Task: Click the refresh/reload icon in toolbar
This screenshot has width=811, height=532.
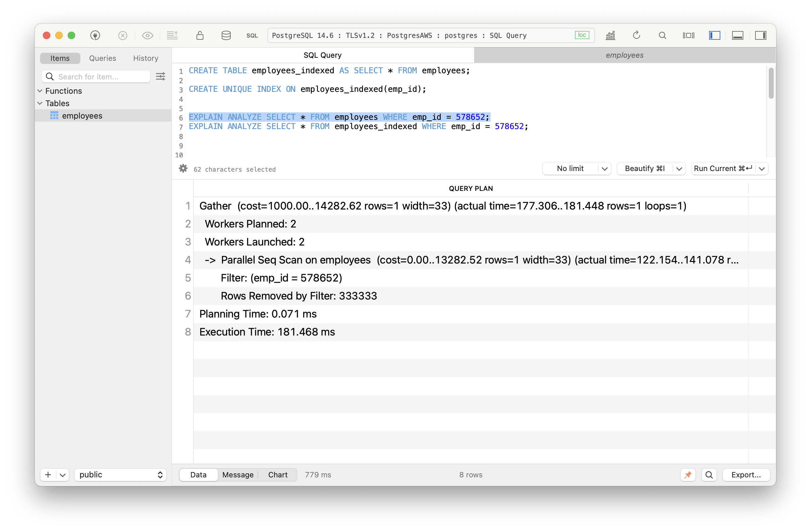Action: point(637,35)
